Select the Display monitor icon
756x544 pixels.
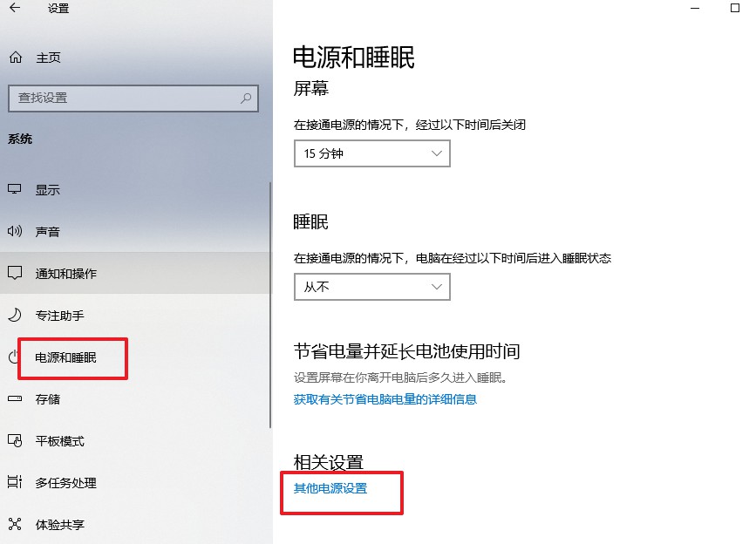[15, 189]
